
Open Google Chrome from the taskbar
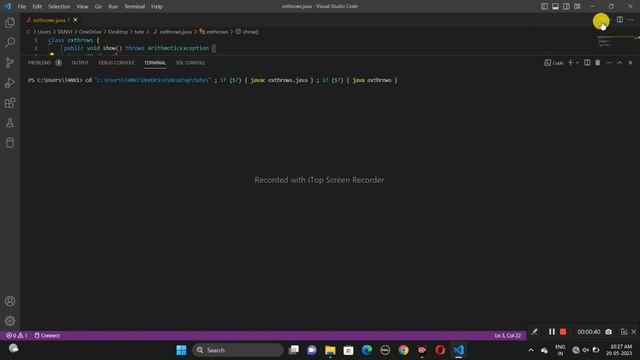click(x=403, y=350)
